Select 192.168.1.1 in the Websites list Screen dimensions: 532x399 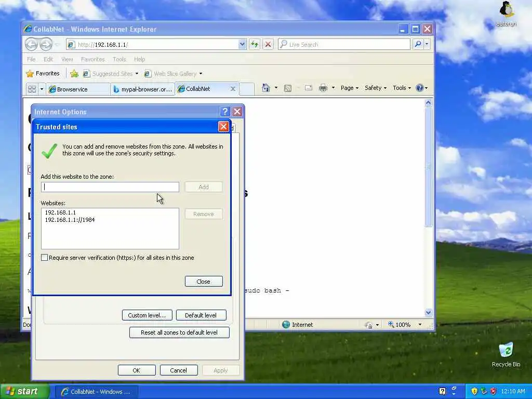coord(60,212)
